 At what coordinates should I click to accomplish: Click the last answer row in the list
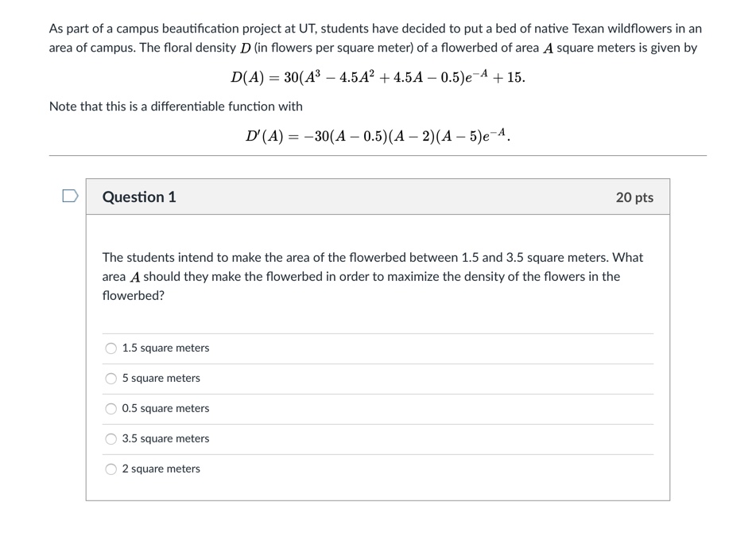click(x=378, y=469)
